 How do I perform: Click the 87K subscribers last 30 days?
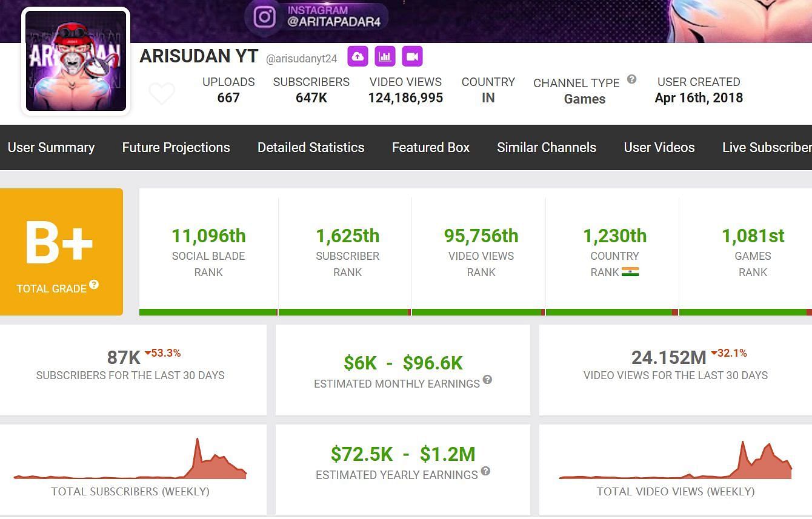click(x=124, y=357)
